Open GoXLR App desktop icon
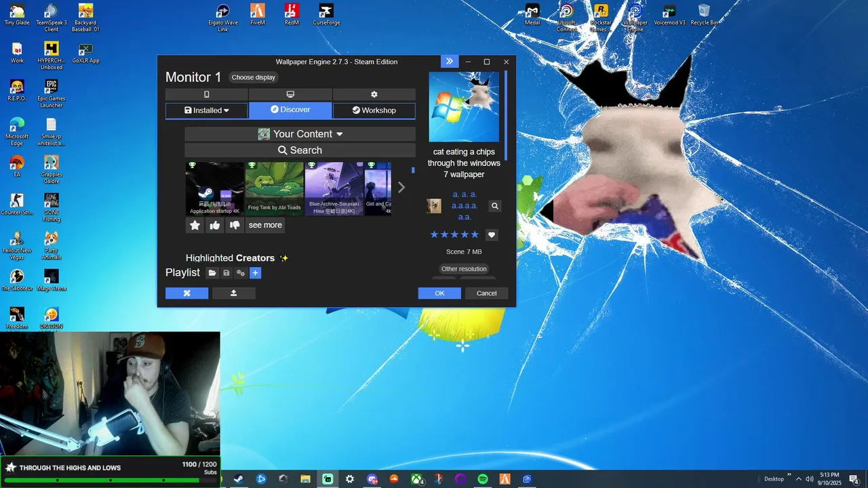Image resolution: width=868 pixels, height=488 pixels. coord(85,53)
